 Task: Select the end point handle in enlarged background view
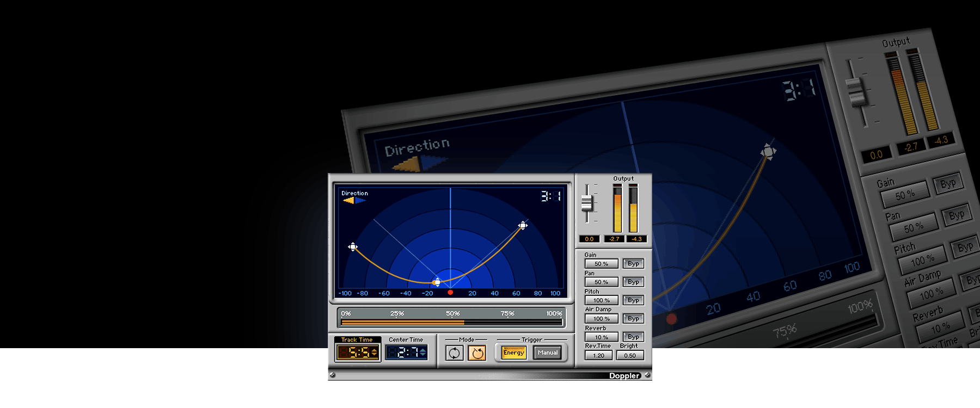[x=768, y=151]
